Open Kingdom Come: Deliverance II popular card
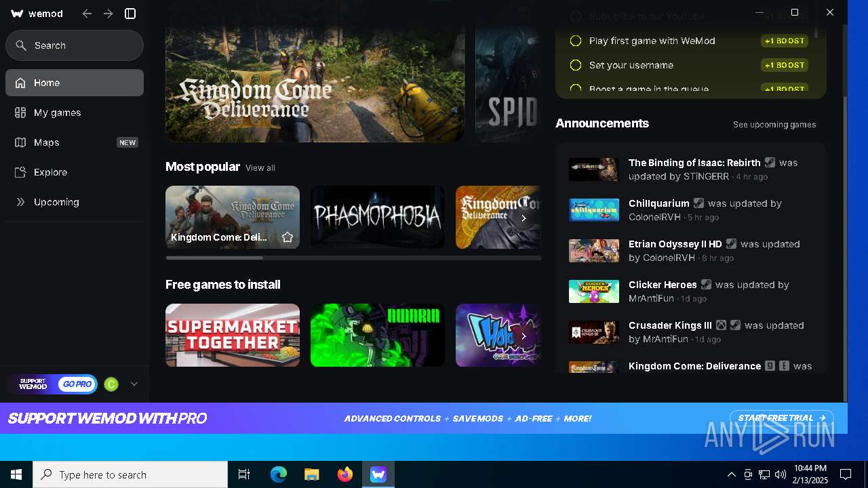This screenshot has height=488, width=868. click(x=233, y=217)
